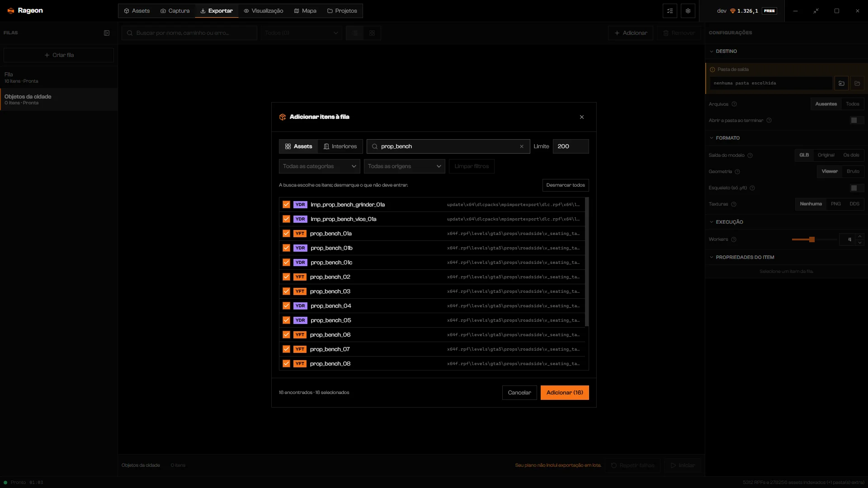Open the task list icon in the top bar
868x488 pixels.
click(670, 11)
